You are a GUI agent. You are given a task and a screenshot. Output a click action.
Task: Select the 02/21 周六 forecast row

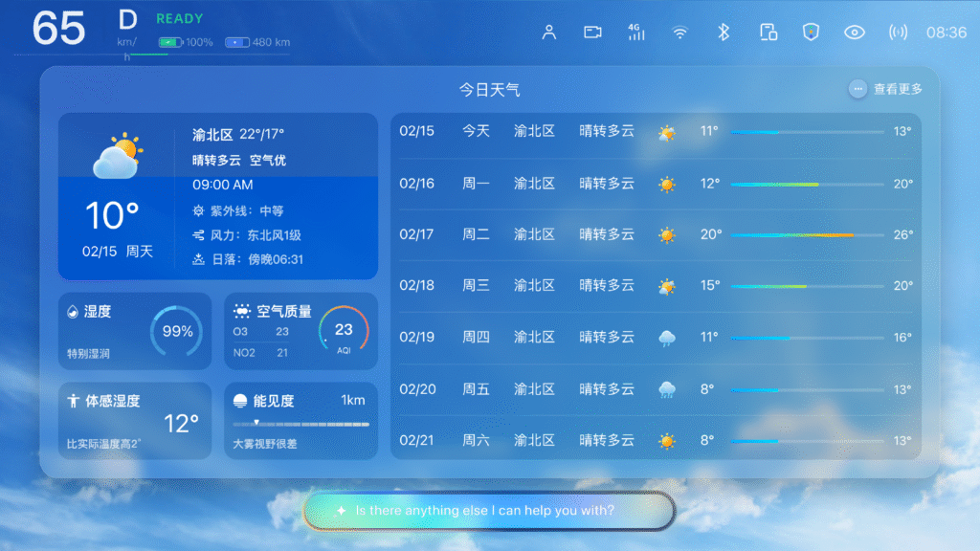(656, 440)
